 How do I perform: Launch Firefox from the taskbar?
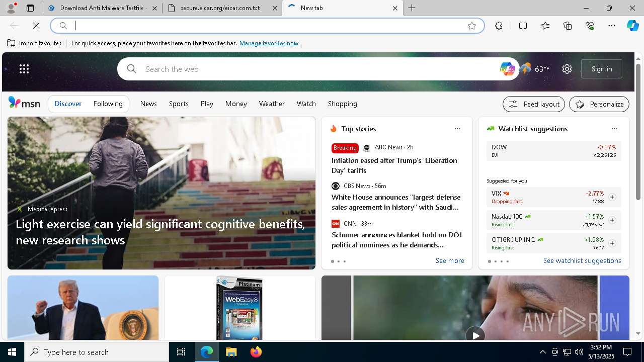[256, 352]
